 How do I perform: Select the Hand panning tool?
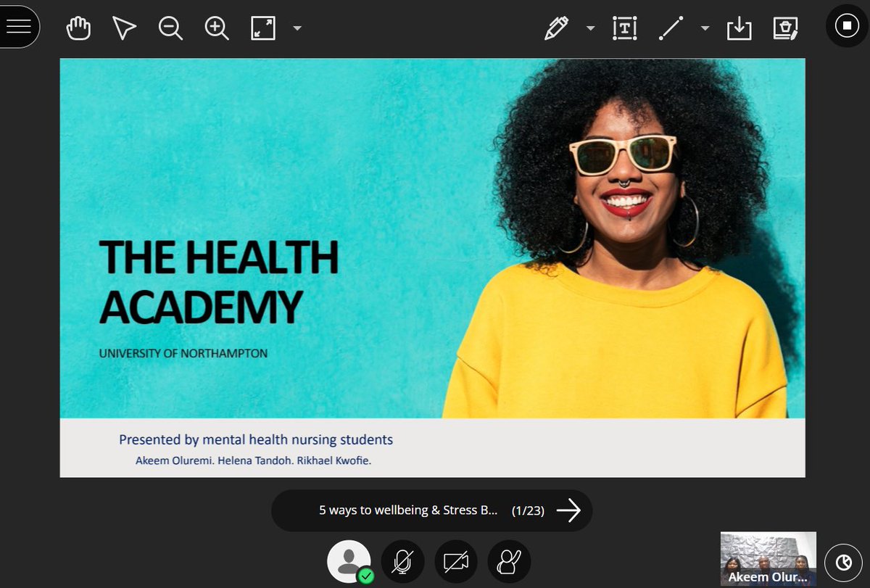click(x=78, y=27)
